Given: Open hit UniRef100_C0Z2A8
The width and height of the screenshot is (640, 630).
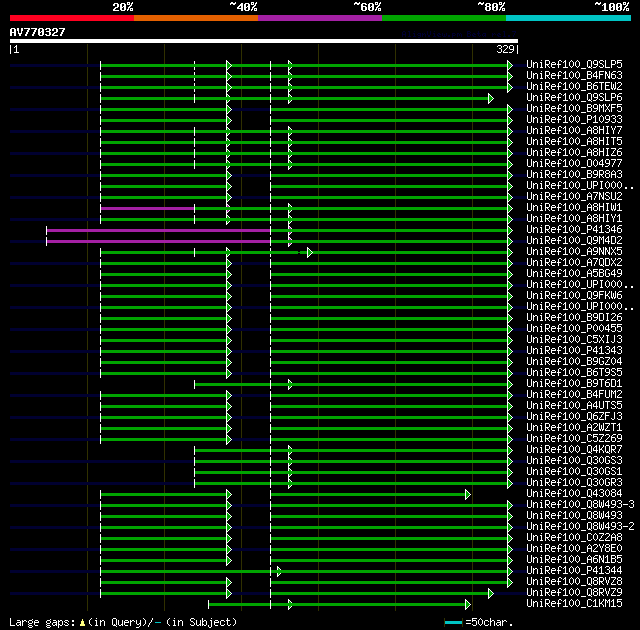Looking at the screenshot, I should 574,538.
